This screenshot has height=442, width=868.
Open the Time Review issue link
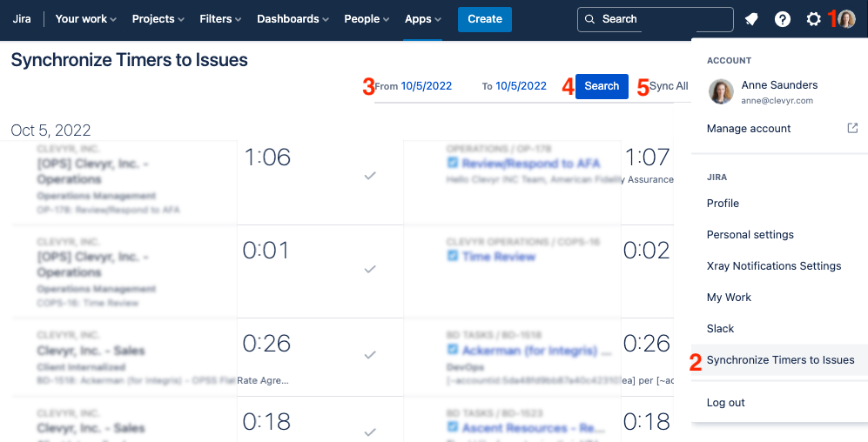coord(499,257)
